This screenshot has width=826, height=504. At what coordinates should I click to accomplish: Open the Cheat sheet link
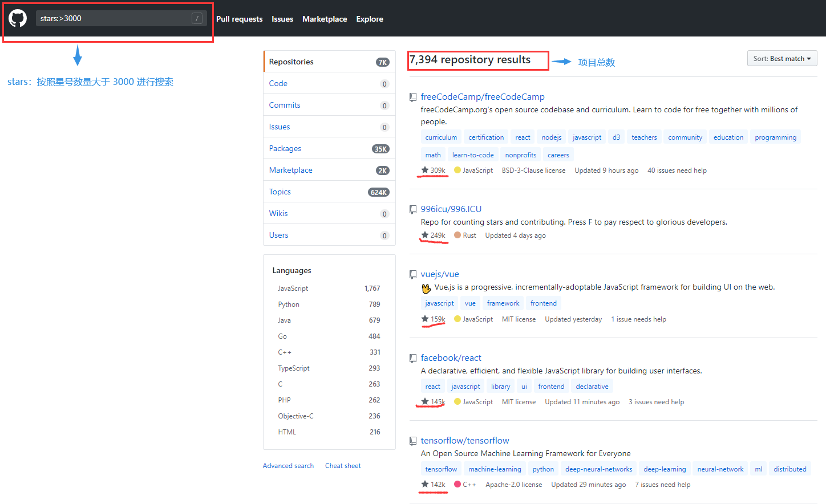(x=343, y=466)
